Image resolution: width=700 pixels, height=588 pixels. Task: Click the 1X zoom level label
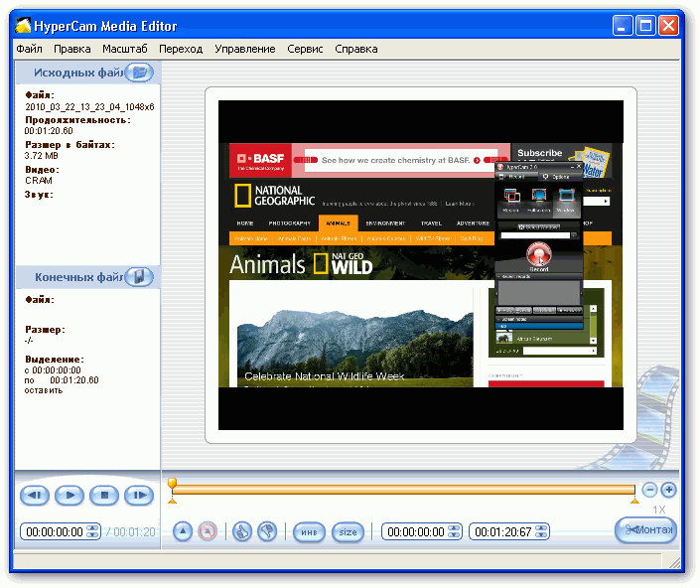[x=658, y=510]
